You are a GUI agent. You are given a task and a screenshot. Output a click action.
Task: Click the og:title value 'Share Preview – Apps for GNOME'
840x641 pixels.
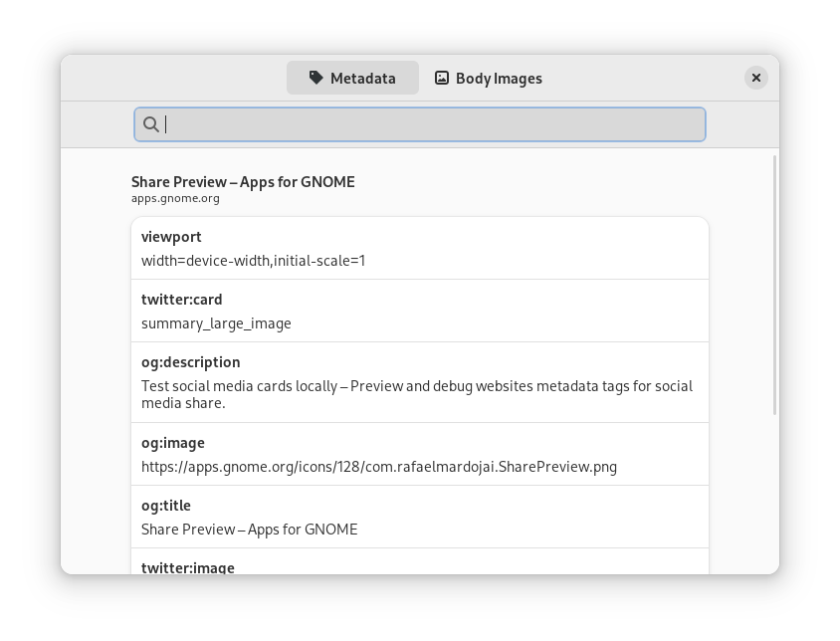pyautogui.click(x=249, y=530)
